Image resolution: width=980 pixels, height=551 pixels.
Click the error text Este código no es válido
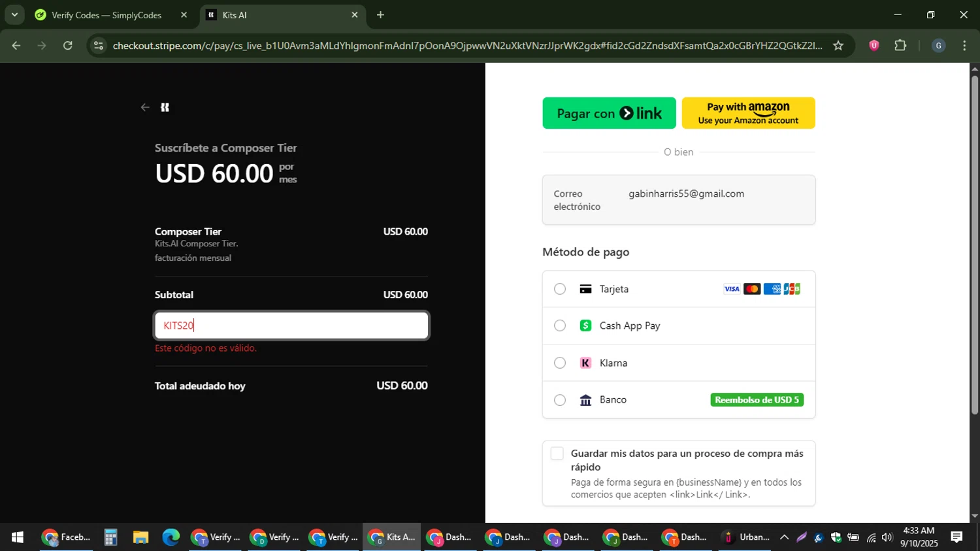click(x=206, y=348)
